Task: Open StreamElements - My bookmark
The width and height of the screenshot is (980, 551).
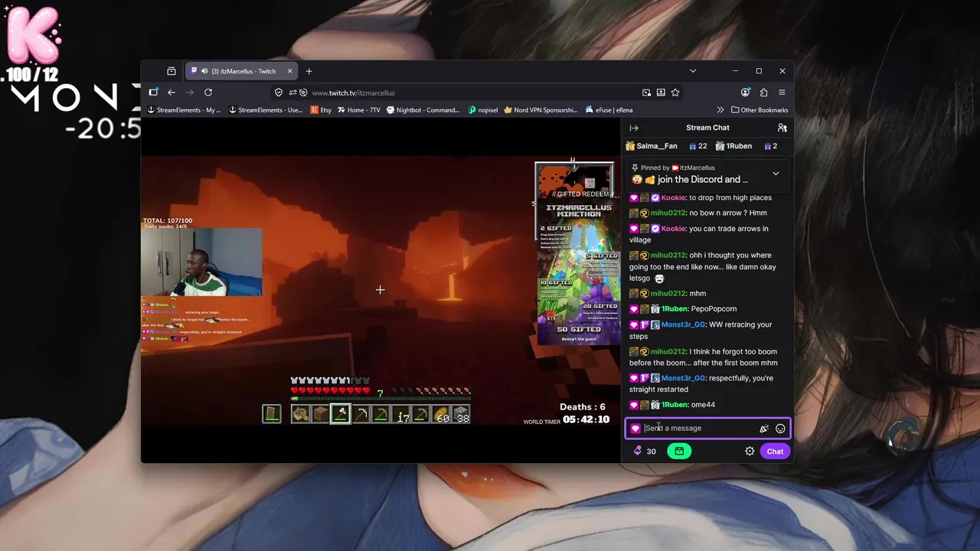Action: [184, 110]
